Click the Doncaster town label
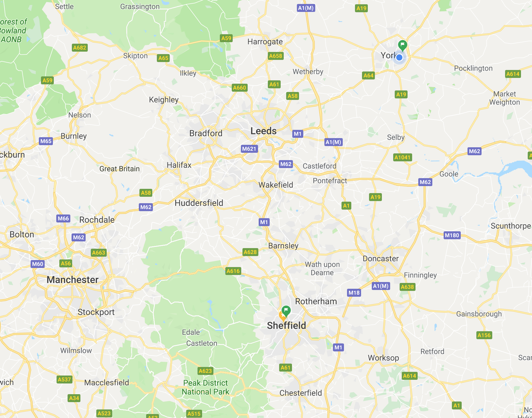The width and height of the screenshot is (532, 418). (x=381, y=258)
